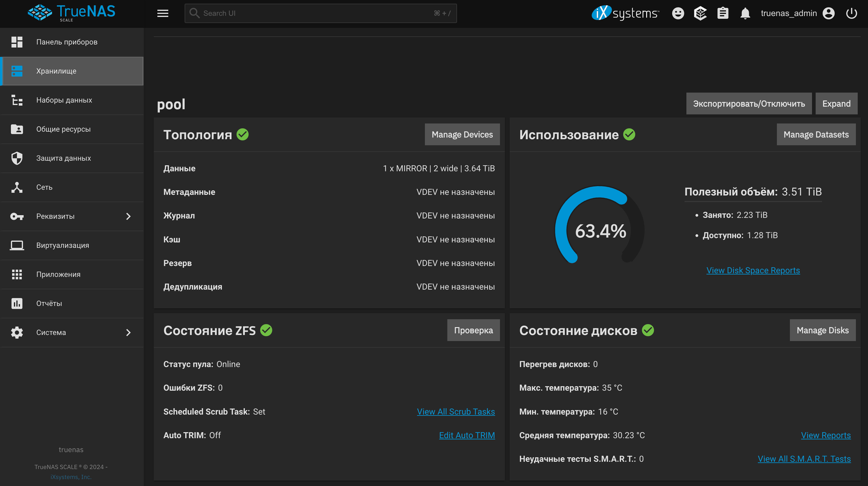Toggle the hamburger sidebar menu

163,13
